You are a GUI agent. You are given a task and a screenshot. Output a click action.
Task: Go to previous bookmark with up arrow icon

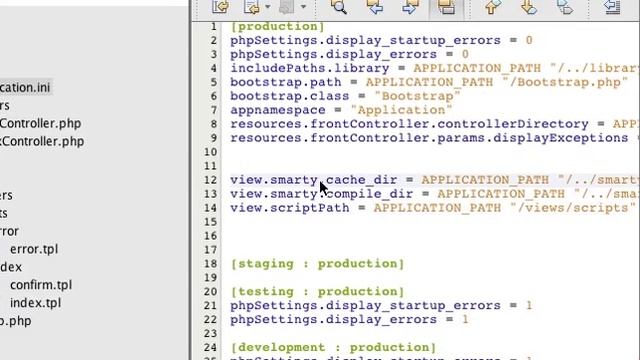(493, 7)
